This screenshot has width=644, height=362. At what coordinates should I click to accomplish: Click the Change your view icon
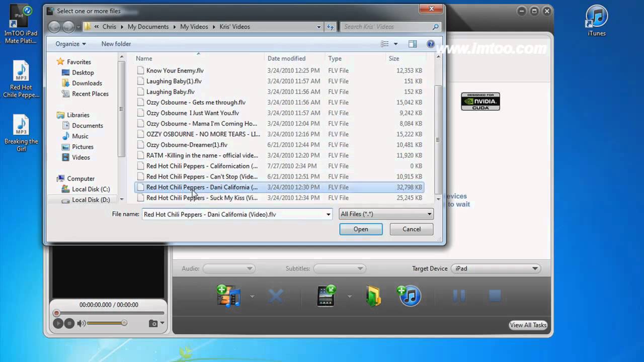click(x=385, y=44)
